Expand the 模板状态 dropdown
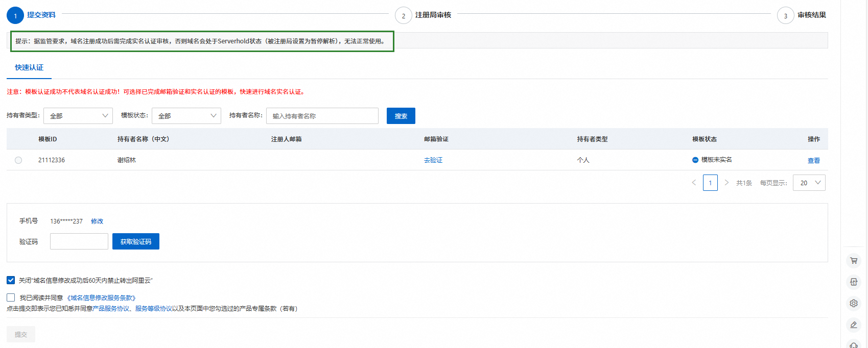This screenshot has height=348, width=868. tap(186, 116)
